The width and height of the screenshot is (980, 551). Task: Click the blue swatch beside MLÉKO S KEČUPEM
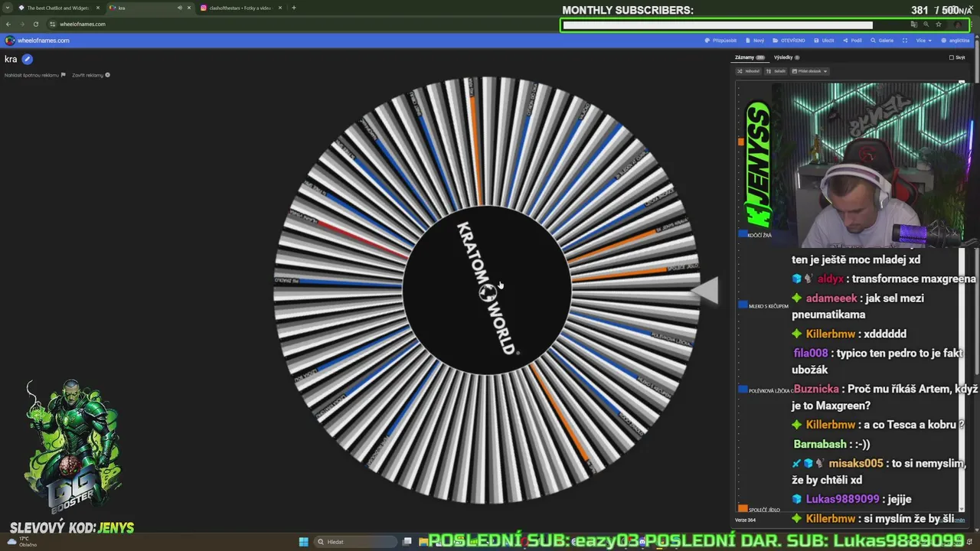pyautogui.click(x=742, y=305)
